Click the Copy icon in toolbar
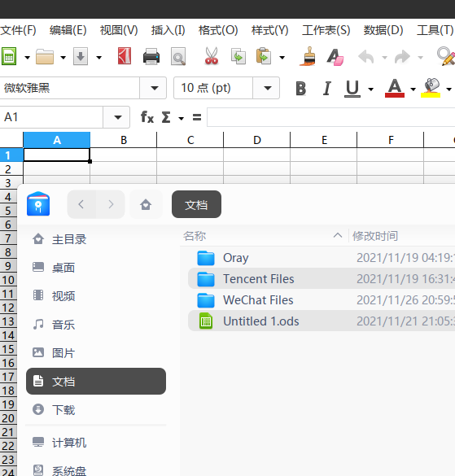The image size is (455, 476). click(x=238, y=56)
